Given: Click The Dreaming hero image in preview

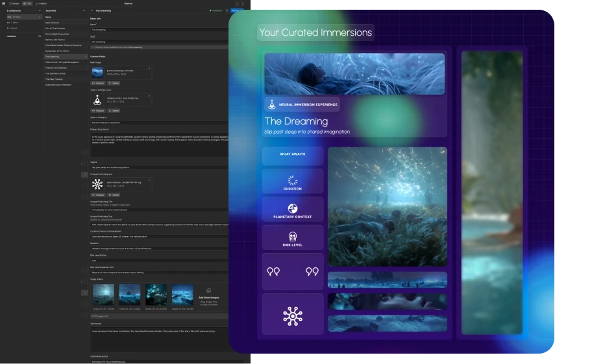Looking at the screenshot, I should click(354, 74).
